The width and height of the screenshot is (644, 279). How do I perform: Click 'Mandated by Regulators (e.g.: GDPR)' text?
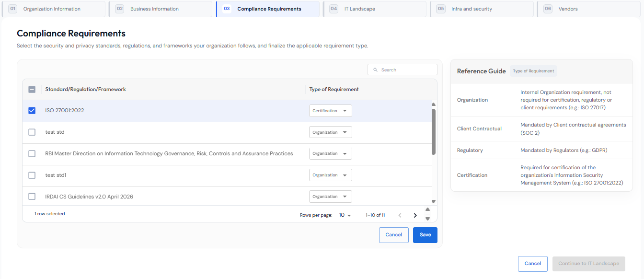tap(564, 150)
